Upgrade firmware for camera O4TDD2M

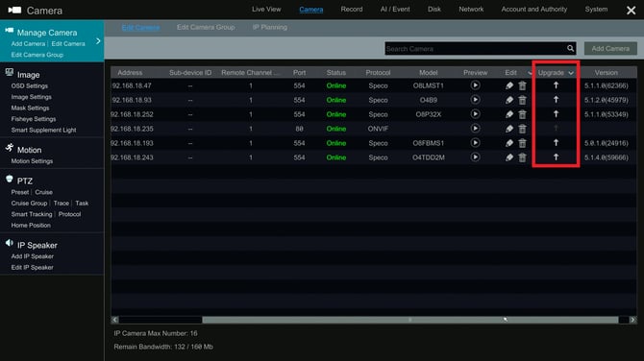pyautogui.click(x=556, y=157)
